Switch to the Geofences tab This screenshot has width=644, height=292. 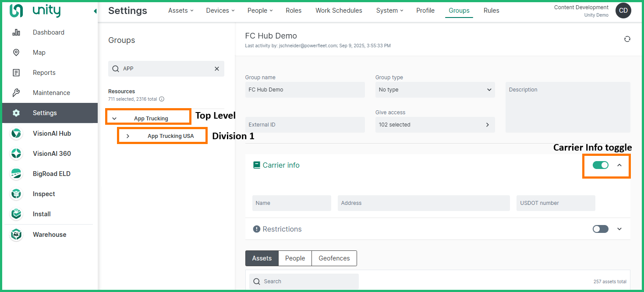334,258
